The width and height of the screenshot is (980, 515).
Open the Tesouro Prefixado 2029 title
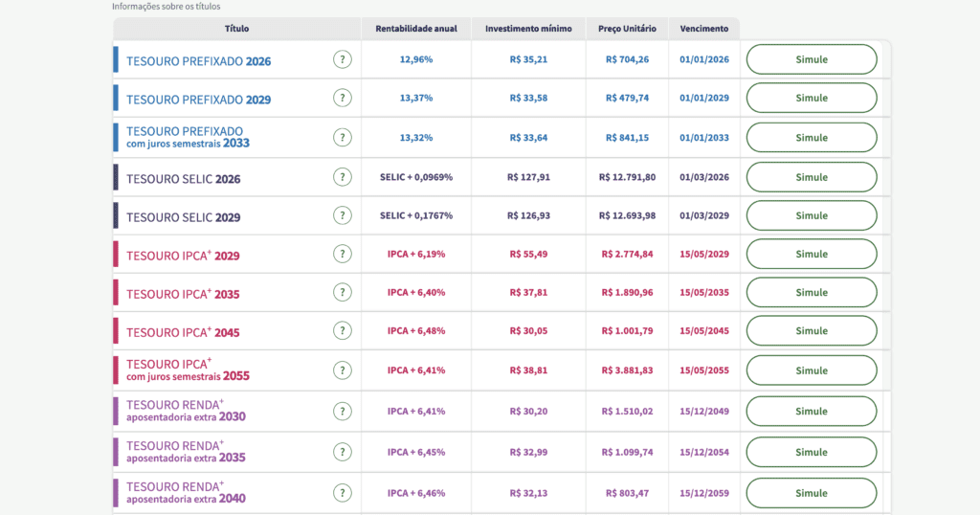pyautogui.click(x=199, y=100)
